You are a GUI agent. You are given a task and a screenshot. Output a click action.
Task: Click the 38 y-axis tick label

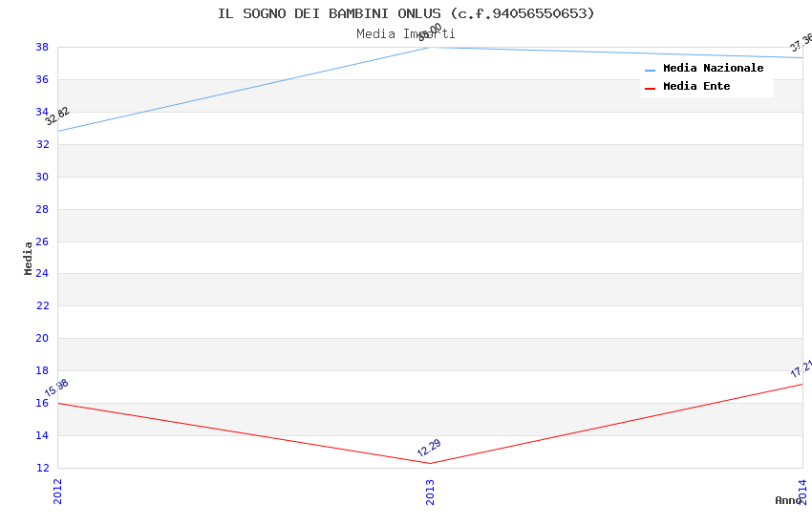pyautogui.click(x=42, y=47)
